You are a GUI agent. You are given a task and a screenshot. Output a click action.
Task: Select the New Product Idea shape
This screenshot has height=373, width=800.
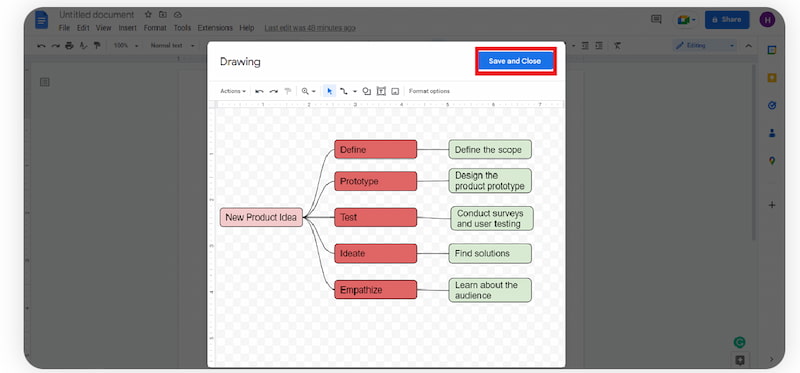(261, 217)
